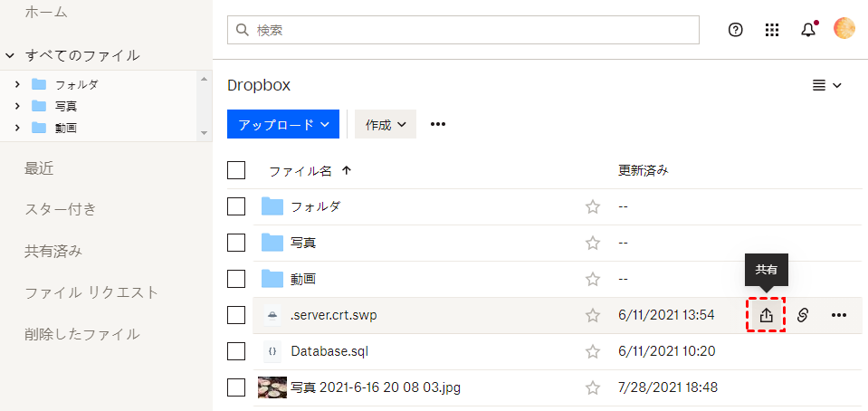The width and height of the screenshot is (868, 411).
Task: Select the 写真 folder checkbox
Action: click(236, 243)
